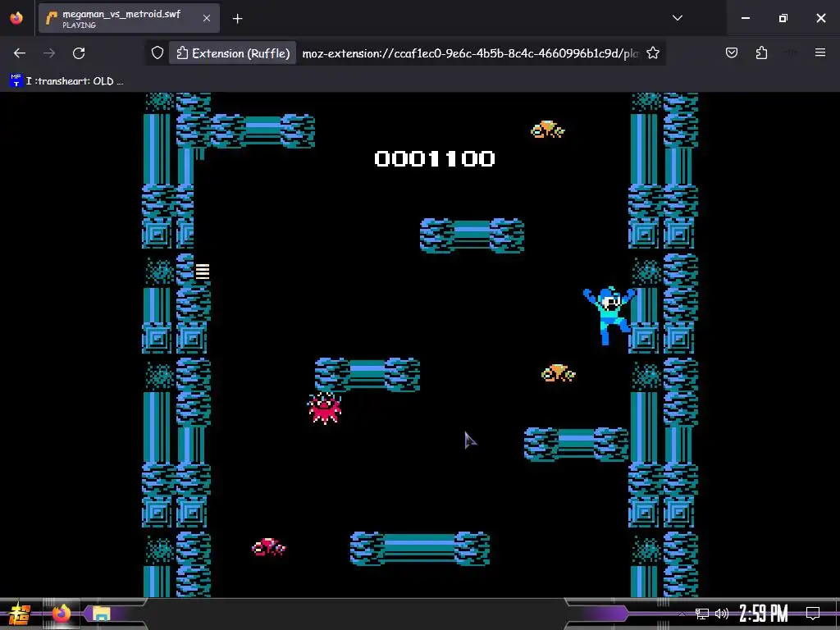The image size is (840, 630).
Task: Open the tracking protection shield icon
Action: tap(157, 53)
